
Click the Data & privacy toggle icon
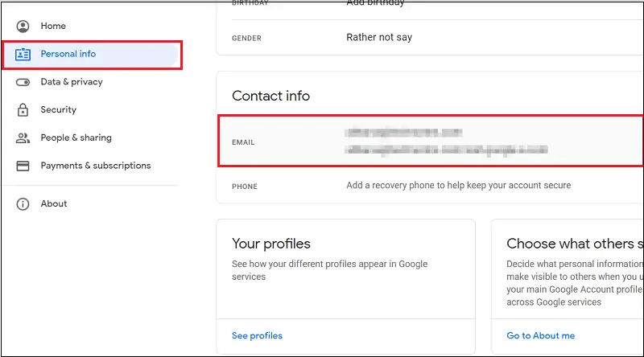coord(23,82)
